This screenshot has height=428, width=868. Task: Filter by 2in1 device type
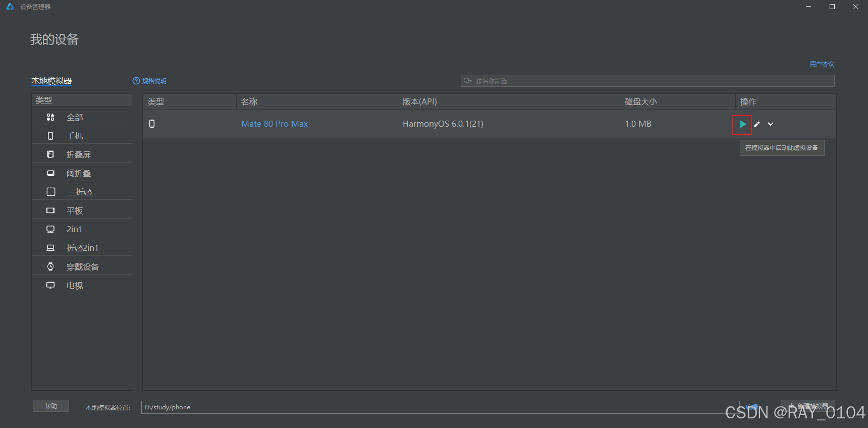(82, 229)
